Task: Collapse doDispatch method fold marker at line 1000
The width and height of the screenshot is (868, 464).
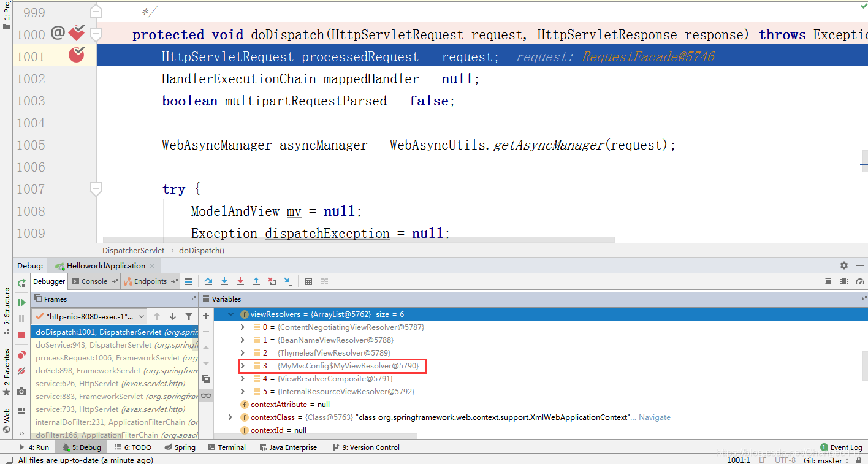Action: 96,34
